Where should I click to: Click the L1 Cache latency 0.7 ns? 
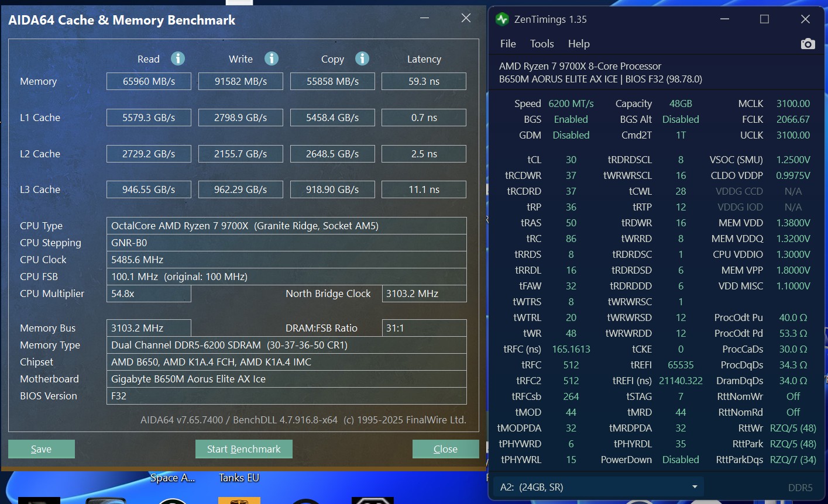coord(424,118)
